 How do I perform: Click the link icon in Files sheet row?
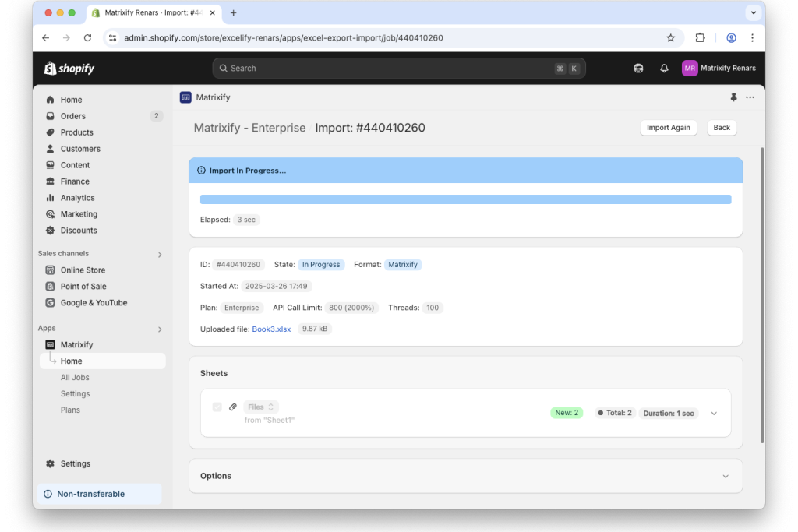[x=233, y=407]
